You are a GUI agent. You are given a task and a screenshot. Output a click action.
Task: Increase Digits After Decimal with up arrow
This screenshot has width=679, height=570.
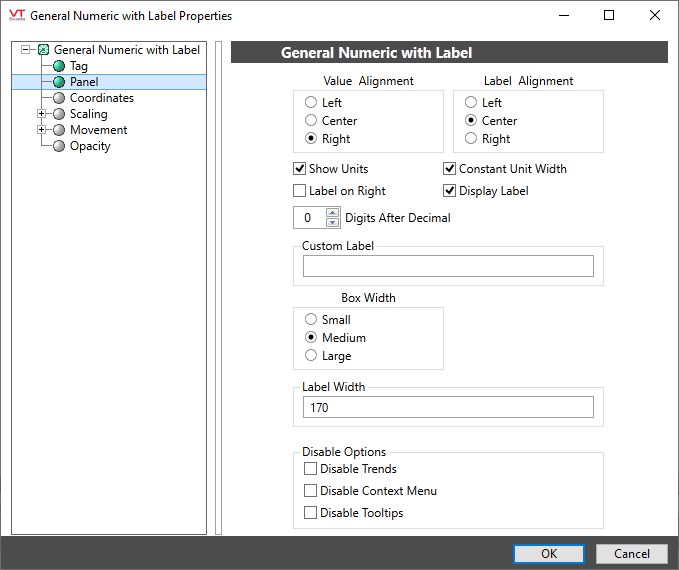coord(332,213)
